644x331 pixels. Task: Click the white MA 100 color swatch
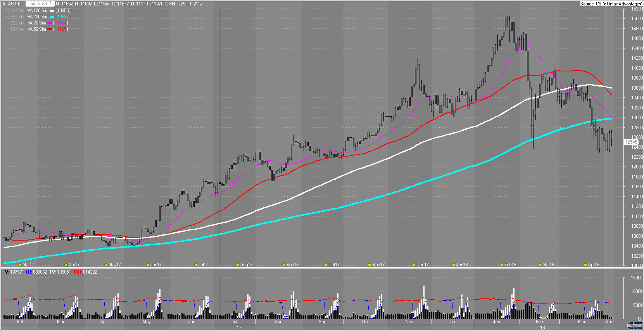coord(52,11)
